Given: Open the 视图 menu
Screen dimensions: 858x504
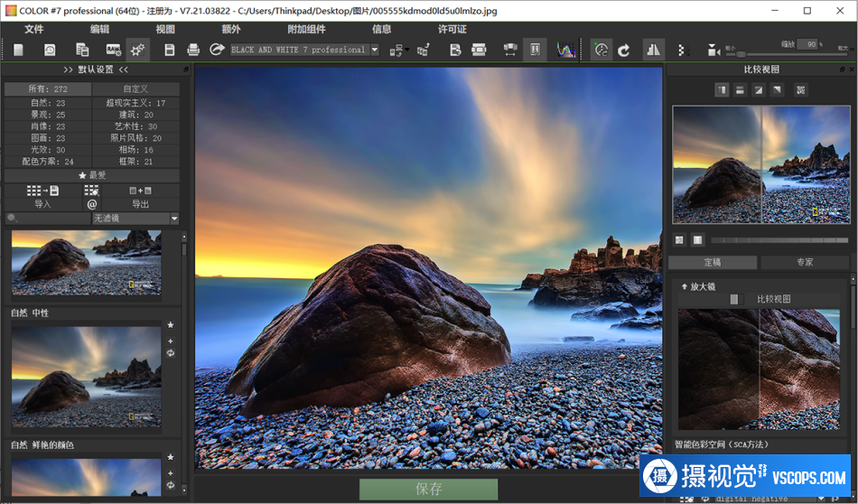Looking at the screenshot, I should coord(165,29).
